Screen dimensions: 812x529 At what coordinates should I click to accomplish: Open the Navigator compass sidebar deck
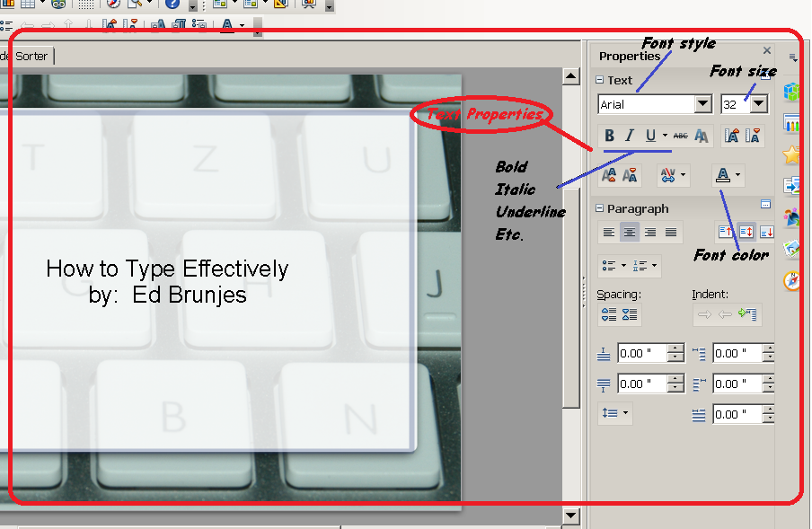click(x=792, y=281)
